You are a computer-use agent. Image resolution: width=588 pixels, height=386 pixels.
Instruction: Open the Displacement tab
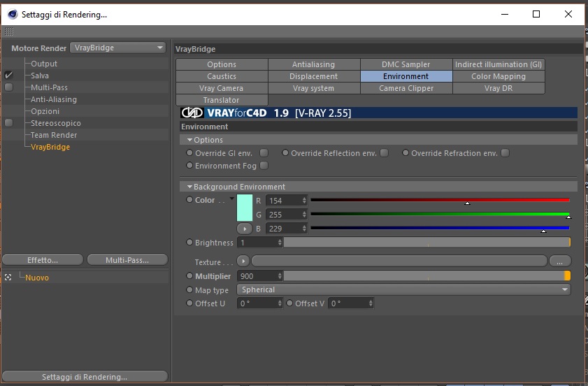[313, 76]
